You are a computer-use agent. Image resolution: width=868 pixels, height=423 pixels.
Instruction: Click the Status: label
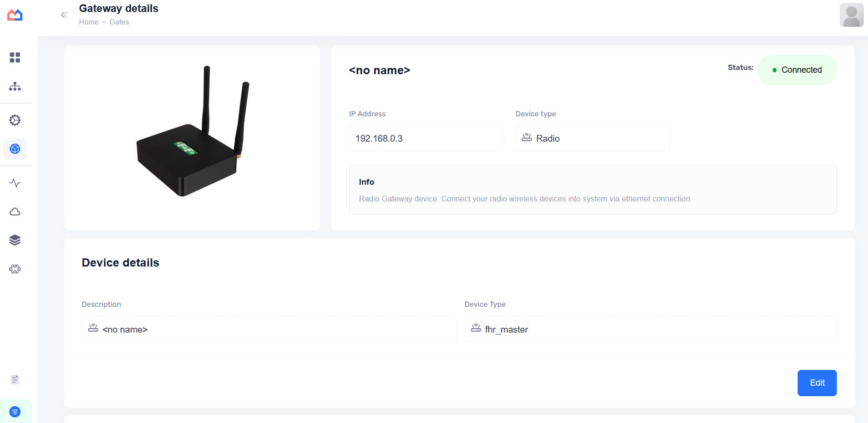[x=740, y=67]
